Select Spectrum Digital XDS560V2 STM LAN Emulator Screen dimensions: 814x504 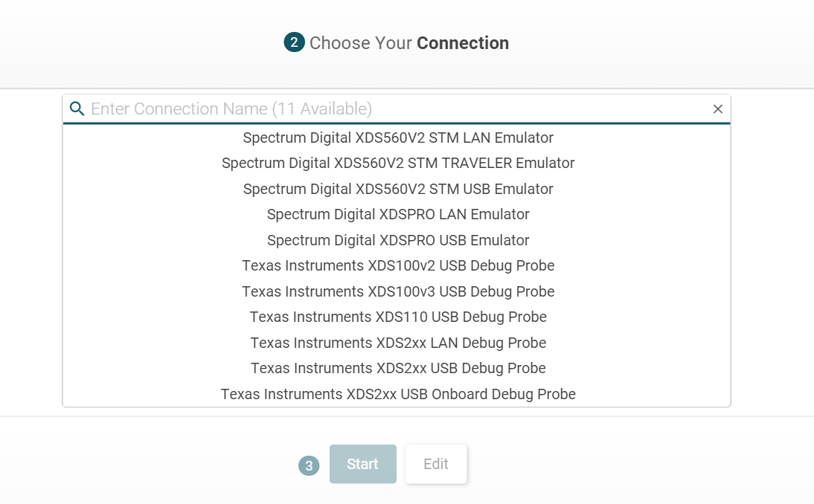coord(398,138)
